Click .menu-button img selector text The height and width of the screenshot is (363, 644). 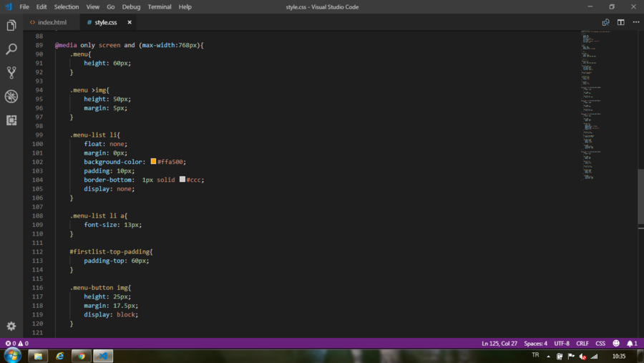pyautogui.click(x=99, y=288)
